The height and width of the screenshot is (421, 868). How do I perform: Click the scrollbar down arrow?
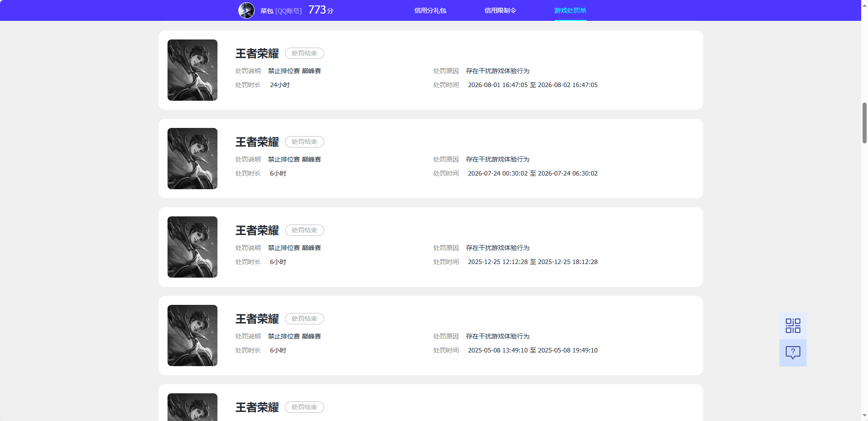pos(864,416)
